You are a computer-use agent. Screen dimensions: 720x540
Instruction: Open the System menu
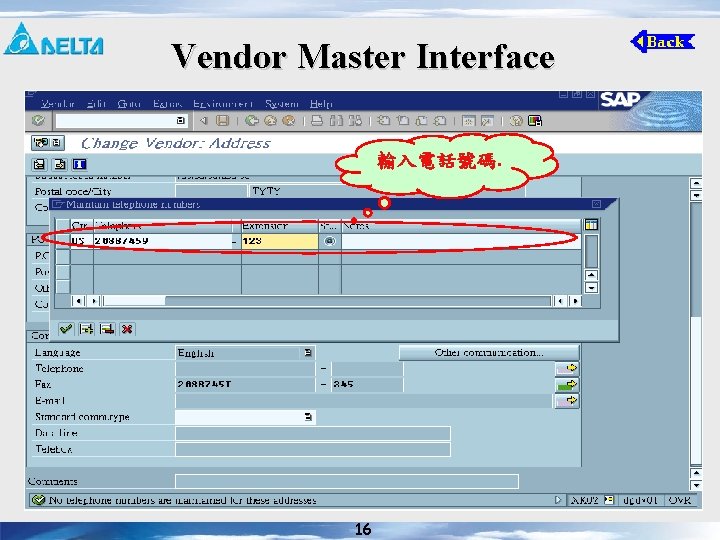tap(281, 104)
